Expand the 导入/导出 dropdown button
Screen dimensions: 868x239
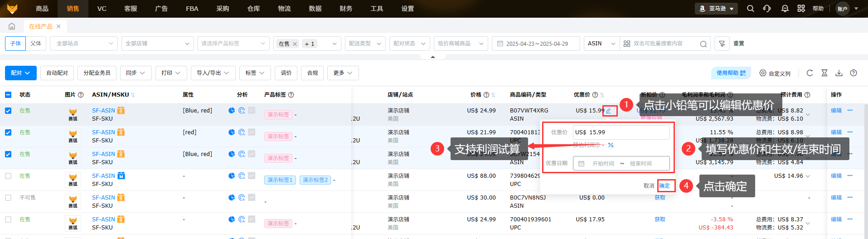[213, 73]
